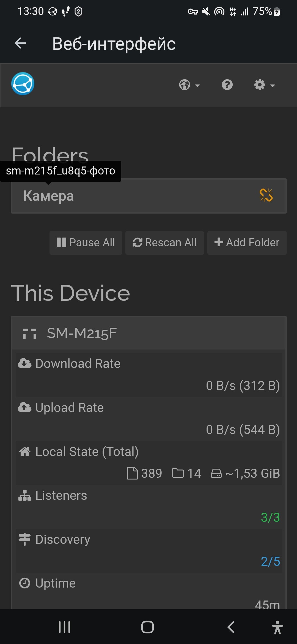297x644 pixels.
Task: Expand the settings gear dropdown menu
Action: point(264,85)
